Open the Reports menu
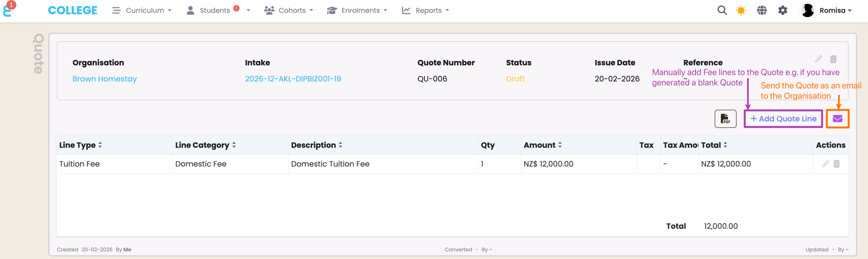This screenshot has width=868, height=259. point(426,11)
